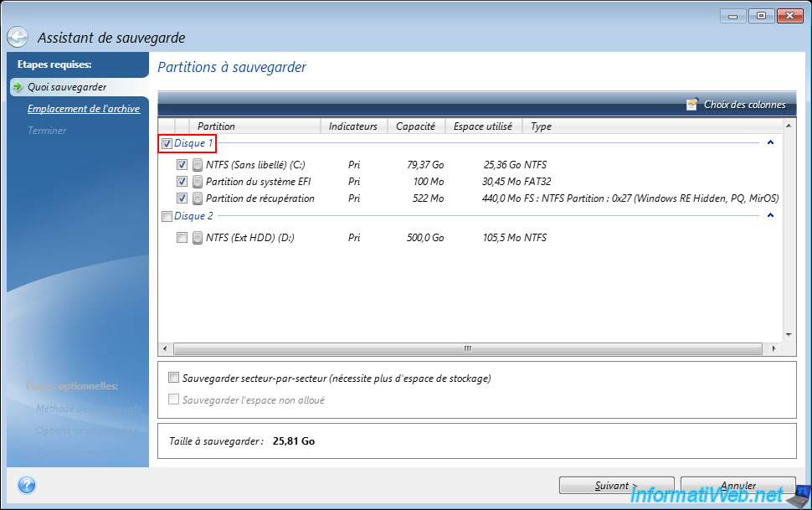Tick the NTFS (Ext HDD) (D:) partition checkbox
This screenshot has height=510, width=812.
coord(182,238)
